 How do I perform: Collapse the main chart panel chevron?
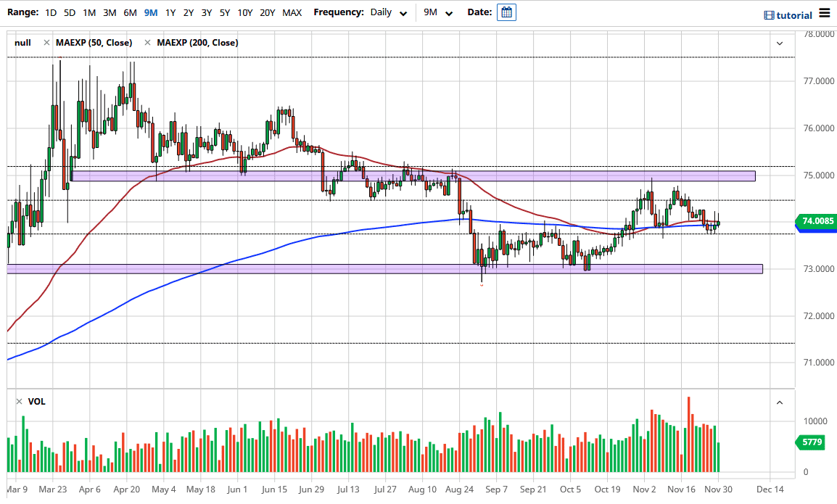(780, 44)
